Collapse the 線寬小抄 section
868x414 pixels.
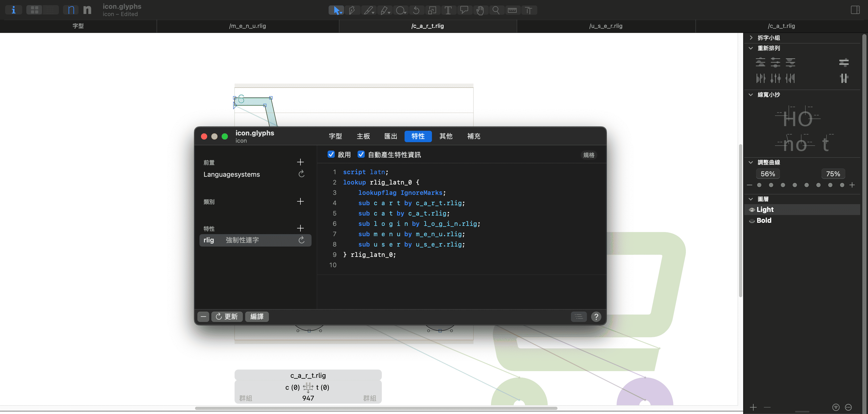click(751, 95)
